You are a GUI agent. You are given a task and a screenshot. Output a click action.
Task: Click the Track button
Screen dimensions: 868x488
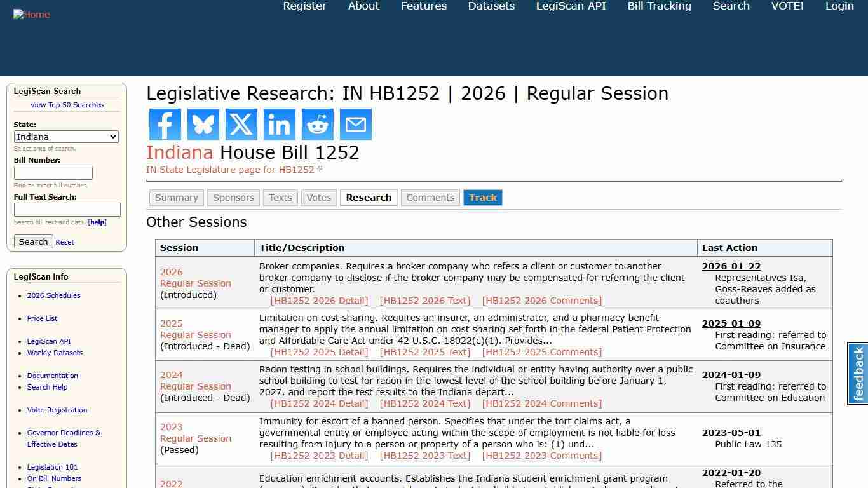coord(483,198)
